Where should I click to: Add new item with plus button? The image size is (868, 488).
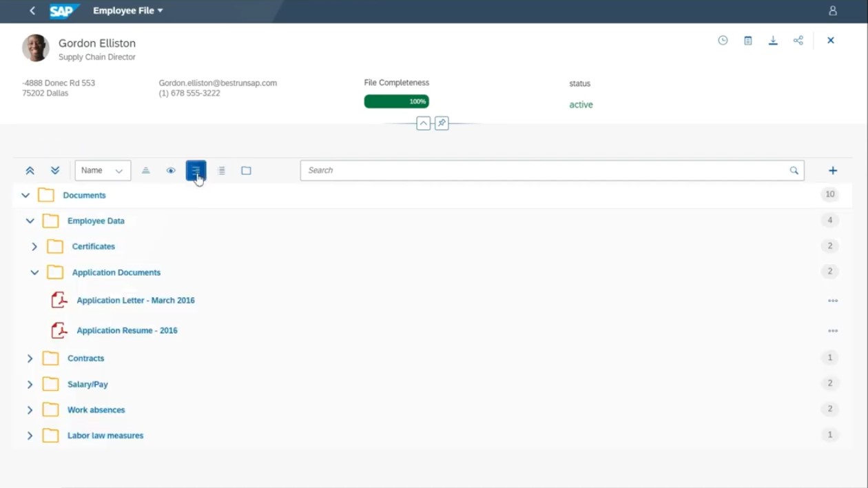pos(833,170)
